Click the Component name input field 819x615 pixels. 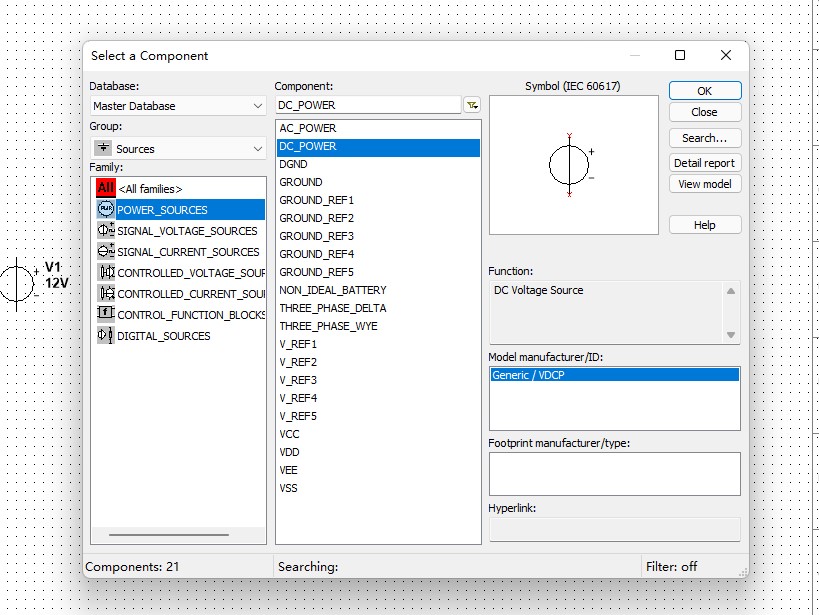pyautogui.click(x=368, y=105)
